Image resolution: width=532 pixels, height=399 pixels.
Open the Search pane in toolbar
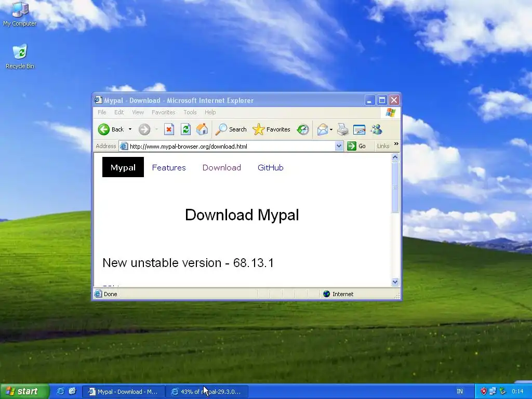point(231,129)
